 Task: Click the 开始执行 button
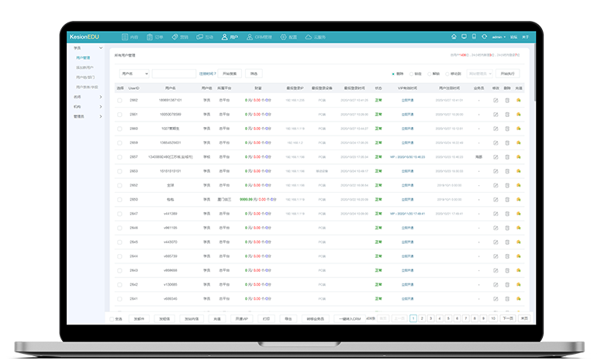point(508,74)
